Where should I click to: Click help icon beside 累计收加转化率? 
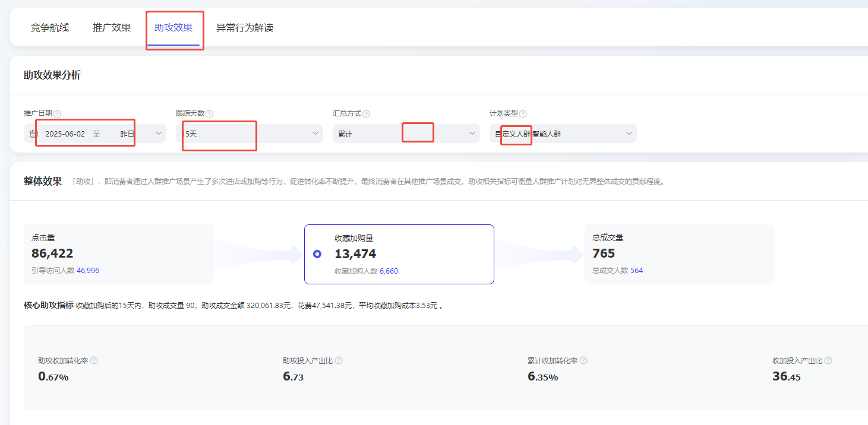coord(583,360)
